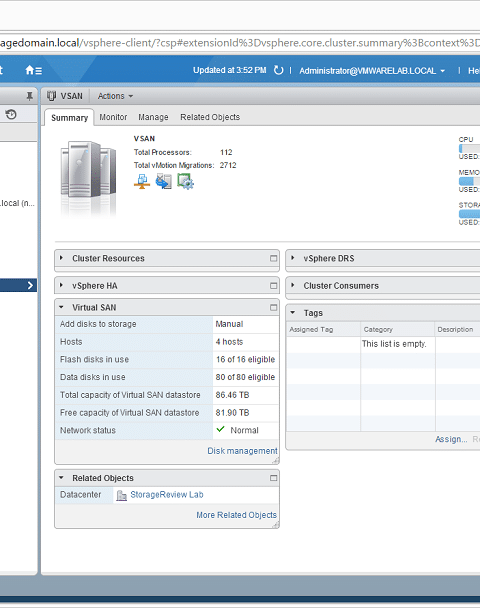480x608 pixels.
Task: Pin the navigator panel
Action: click(29, 96)
